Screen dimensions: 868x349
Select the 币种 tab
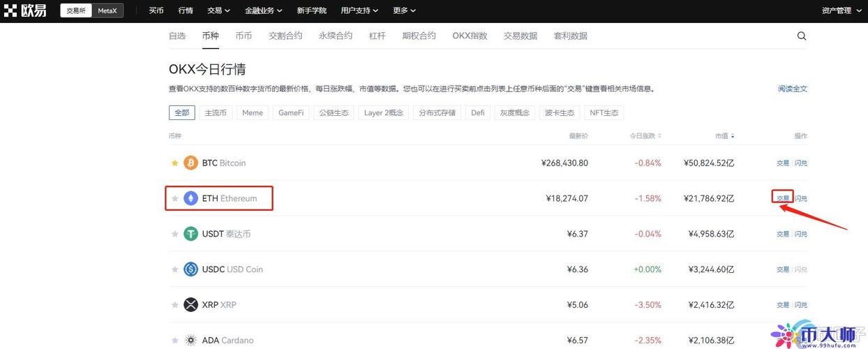210,36
